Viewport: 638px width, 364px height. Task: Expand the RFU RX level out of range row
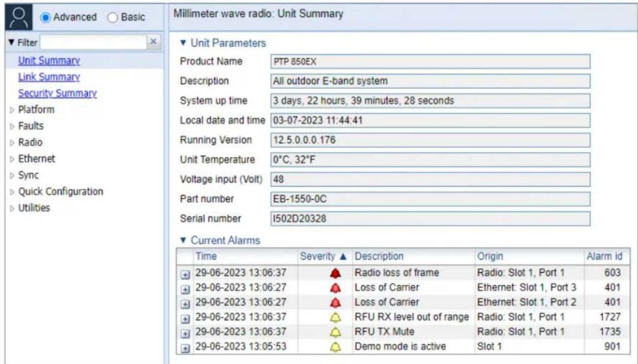(185, 319)
